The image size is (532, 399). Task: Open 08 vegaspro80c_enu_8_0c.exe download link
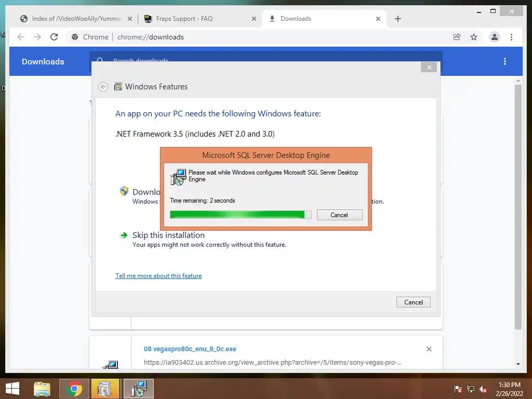[190, 349]
